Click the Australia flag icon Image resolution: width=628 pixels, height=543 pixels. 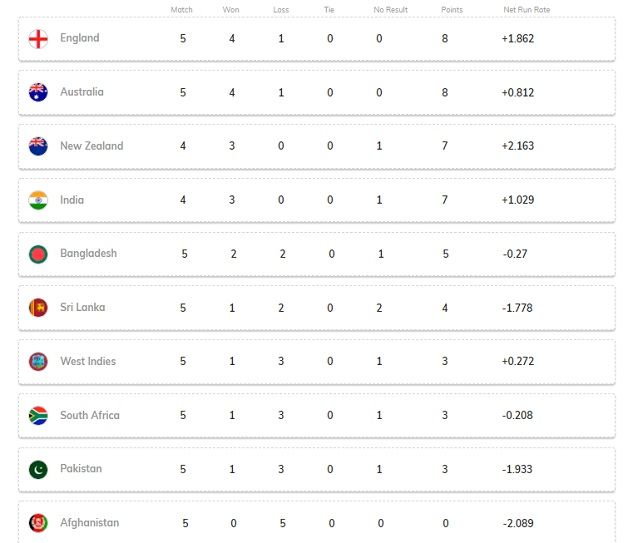[38, 92]
